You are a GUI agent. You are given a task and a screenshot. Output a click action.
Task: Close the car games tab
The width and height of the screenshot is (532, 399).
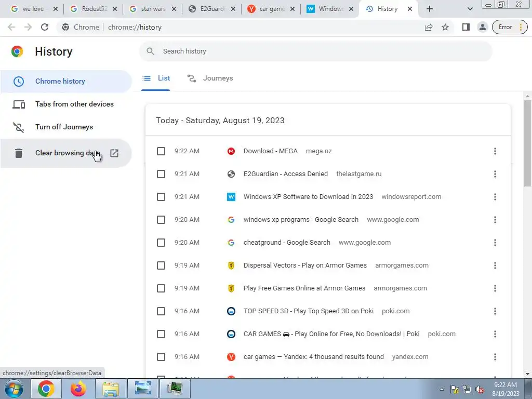[x=292, y=9]
